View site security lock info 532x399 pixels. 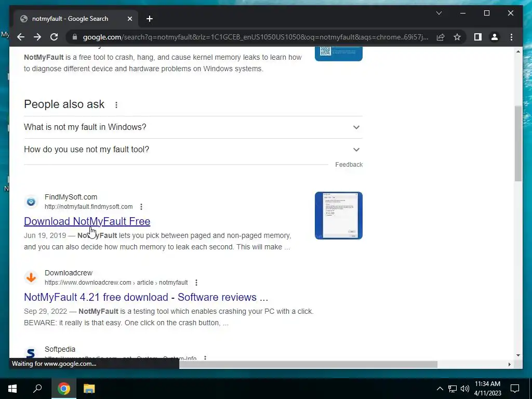75,37
